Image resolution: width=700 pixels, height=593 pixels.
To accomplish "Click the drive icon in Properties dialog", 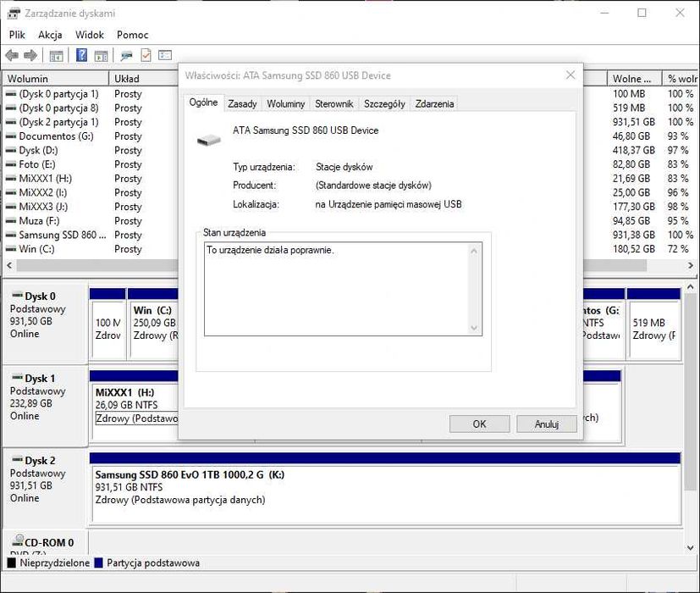I will coord(209,141).
